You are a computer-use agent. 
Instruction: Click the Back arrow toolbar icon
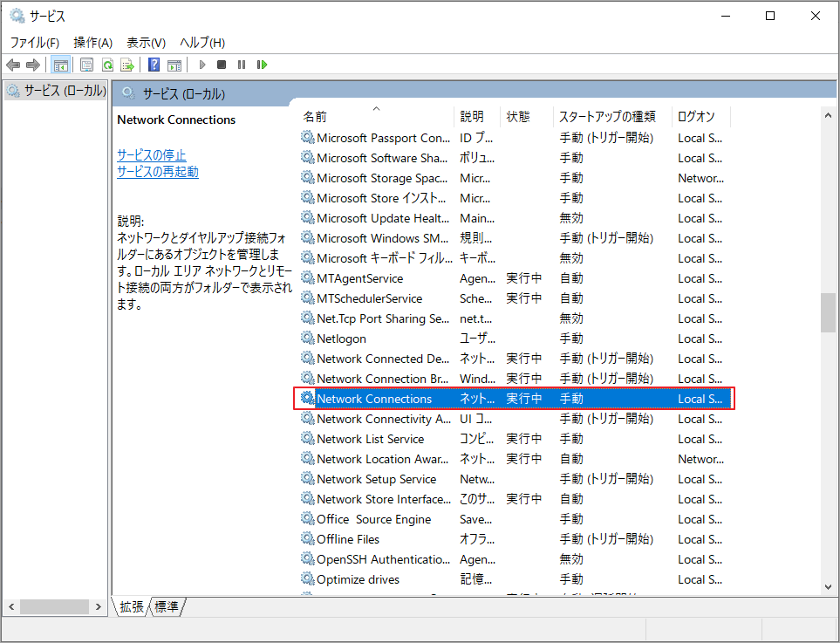[13, 65]
